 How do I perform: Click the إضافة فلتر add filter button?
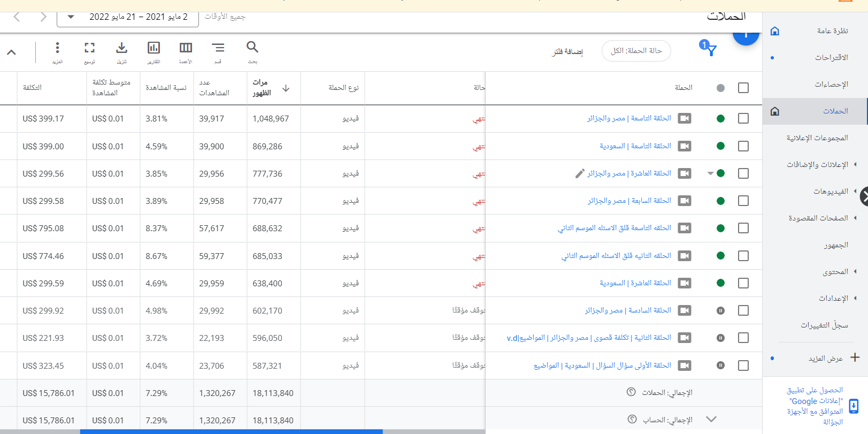567,51
